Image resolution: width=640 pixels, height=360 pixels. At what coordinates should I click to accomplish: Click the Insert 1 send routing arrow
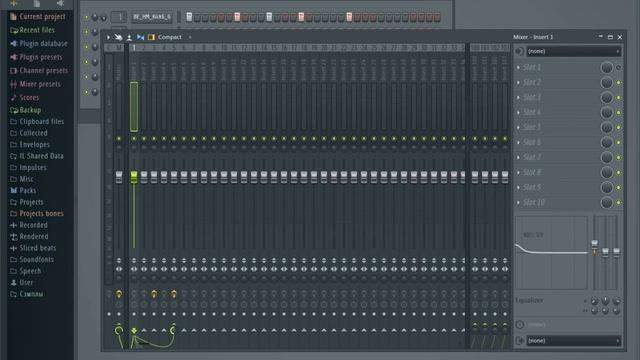point(134,330)
